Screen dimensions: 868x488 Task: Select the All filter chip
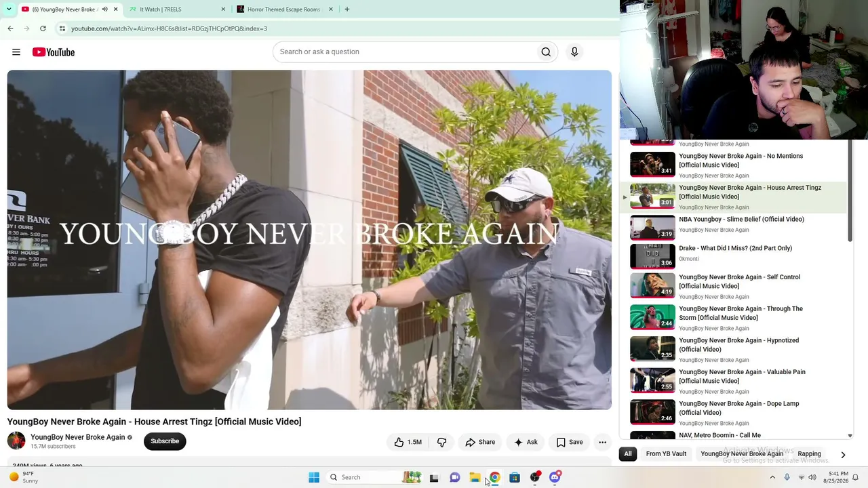(x=628, y=454)
